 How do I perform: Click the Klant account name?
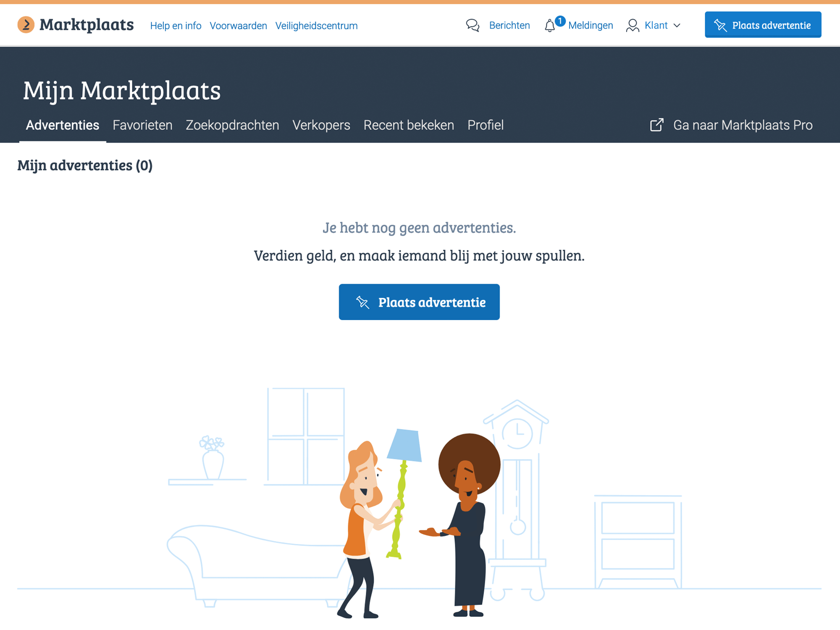click(x=656, y=26)
